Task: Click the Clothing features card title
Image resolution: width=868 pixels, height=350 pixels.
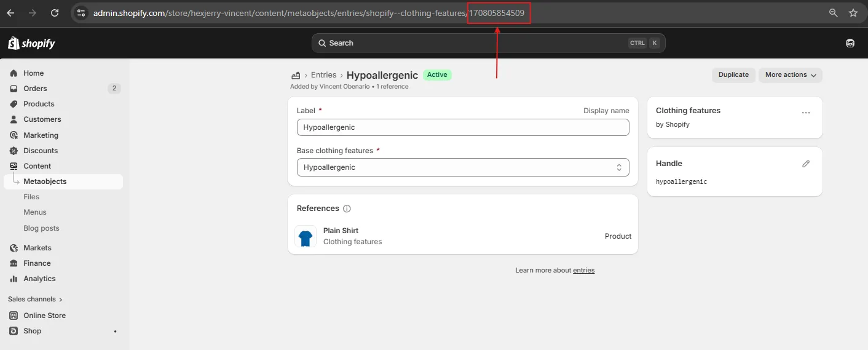Action: click(688, 111)
